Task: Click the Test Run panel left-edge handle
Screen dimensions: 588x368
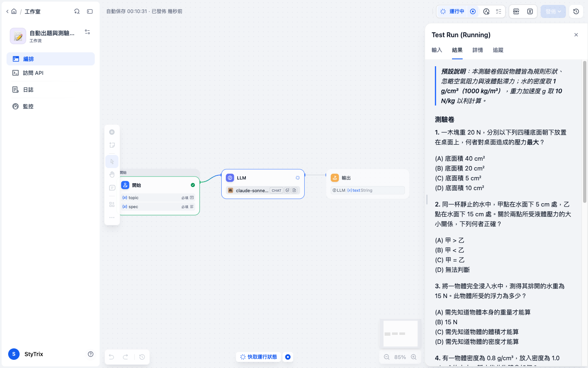Action: [x=427, y=200]
